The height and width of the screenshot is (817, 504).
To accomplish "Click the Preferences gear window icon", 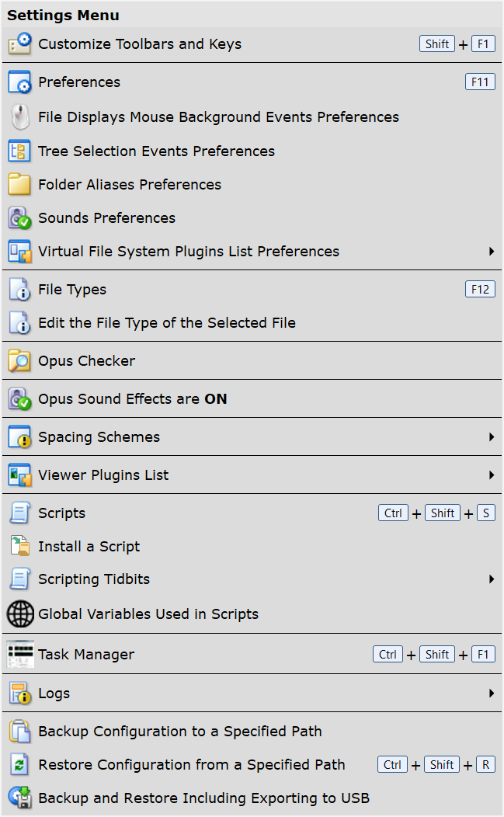I will [20, 82].
